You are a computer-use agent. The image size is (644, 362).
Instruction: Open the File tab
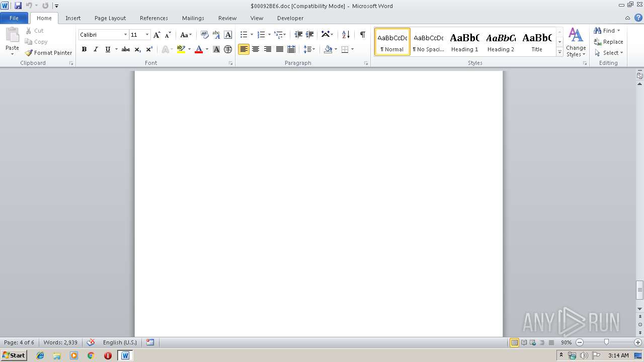(x=14, y=18)
